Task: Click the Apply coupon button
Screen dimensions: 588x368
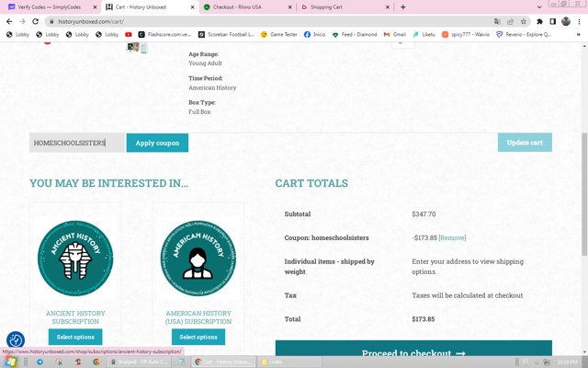Action: point(157,143)
